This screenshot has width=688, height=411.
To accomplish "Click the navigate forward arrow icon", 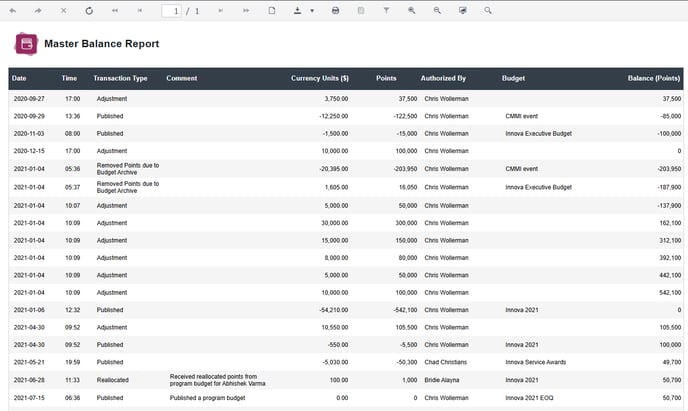I will (38, 11).
